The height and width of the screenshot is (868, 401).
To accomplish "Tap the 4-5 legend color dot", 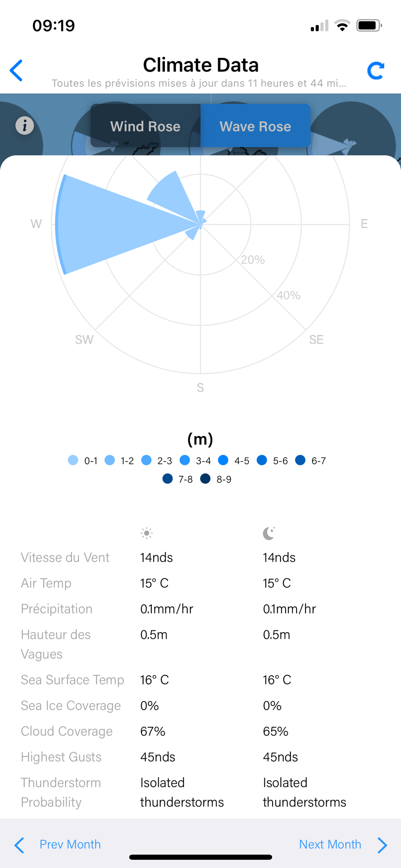I will 223,460.
